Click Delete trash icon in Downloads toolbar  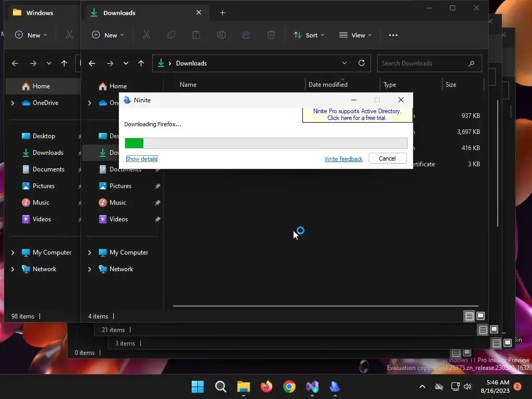(271, 35)
